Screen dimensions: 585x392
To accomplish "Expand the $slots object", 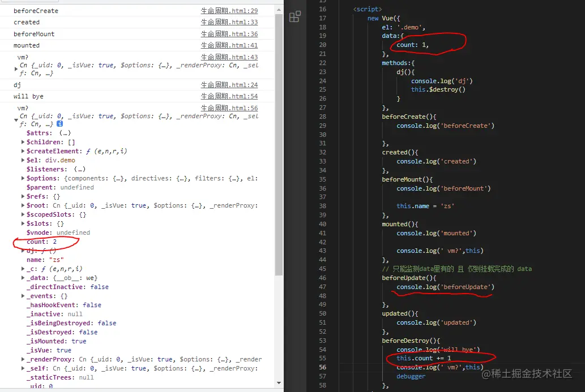I will 23,223.
